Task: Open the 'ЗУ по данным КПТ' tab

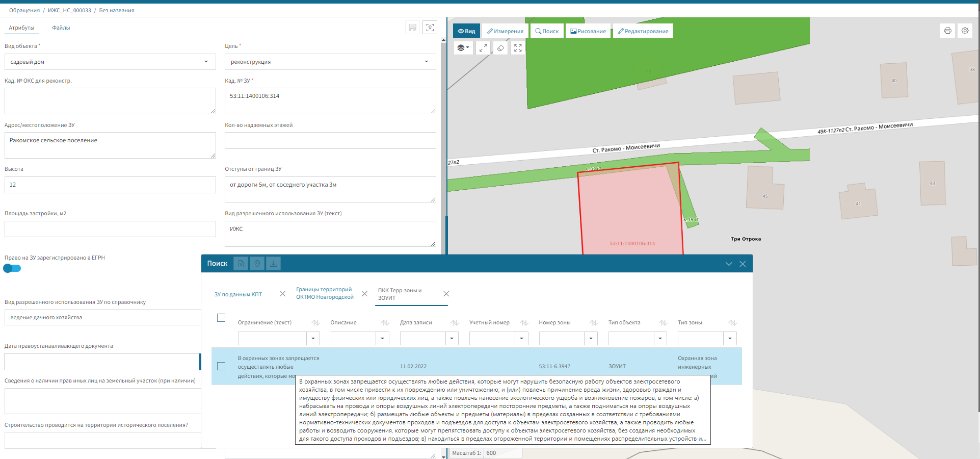Action: (x=238, y=294)
